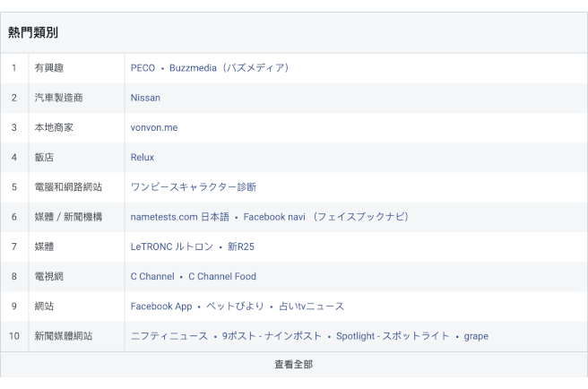Screen dimensions: 588x389
Task: Select the 電視網 category cell
Action: point(76,276)
